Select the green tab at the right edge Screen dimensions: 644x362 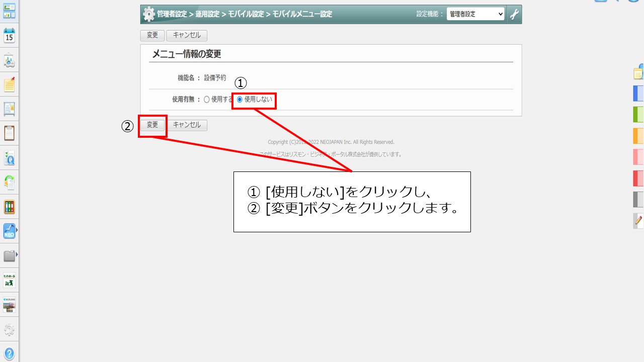point(638,115)
